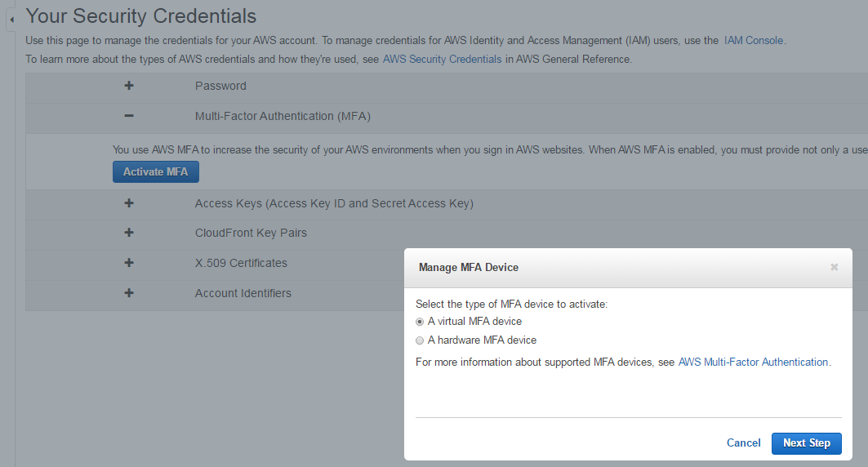Expand the X.509 Certificates plus icon
868x467 pixels.
pyautogui.click(x=129, y=263)
